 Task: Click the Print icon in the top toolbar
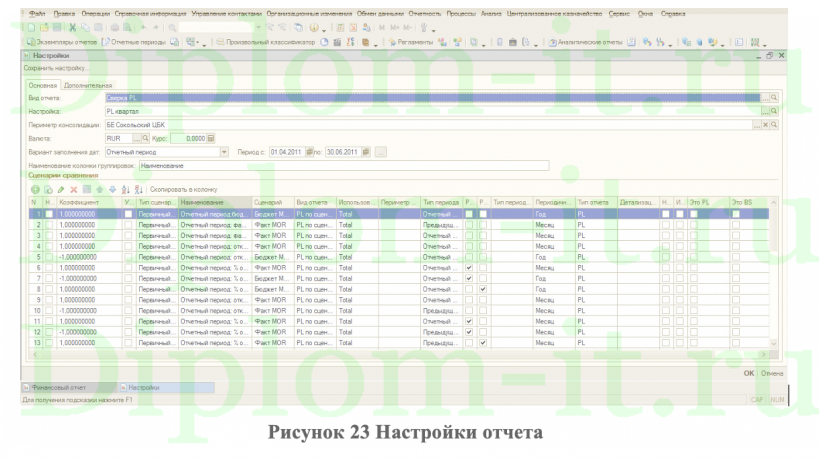[x=114, y=28]
